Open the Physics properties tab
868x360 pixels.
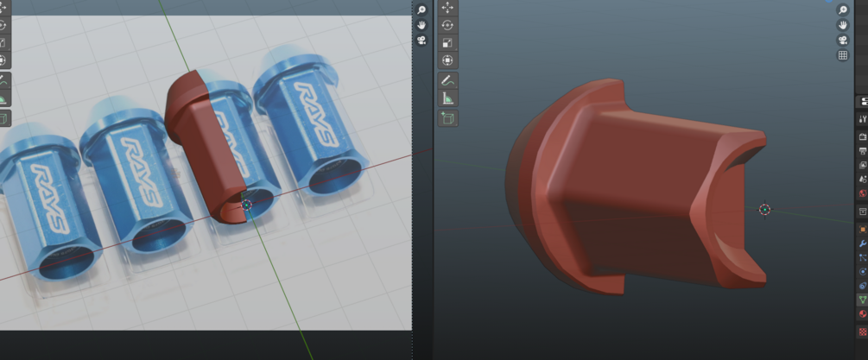863,272
